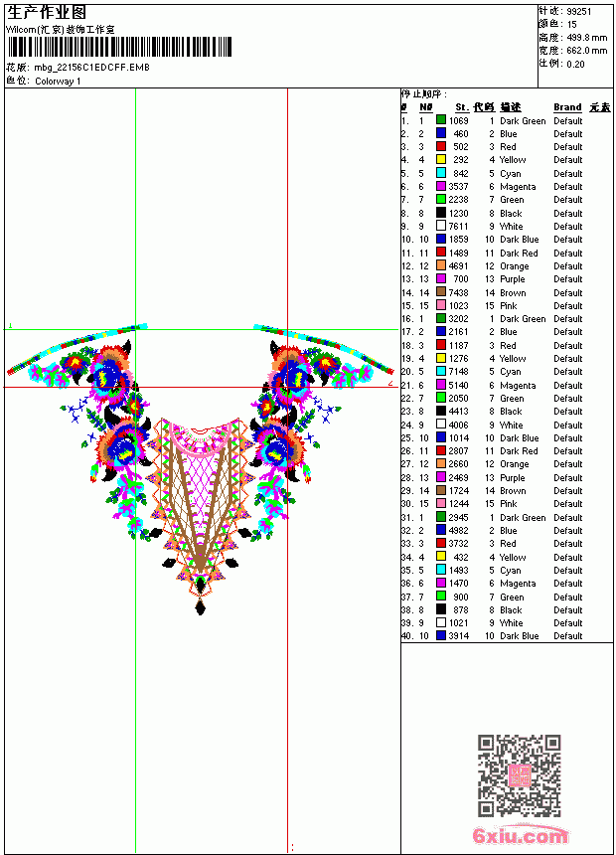Select the Magenta swatch with 3537 stitches
This screenshot has width=616, height=855.
click(x=441, y=187)
